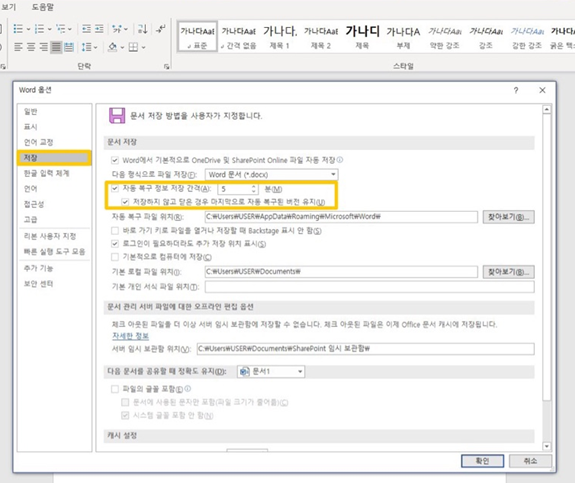Center align text
The image size is (575, 483).
pos(31,47)
